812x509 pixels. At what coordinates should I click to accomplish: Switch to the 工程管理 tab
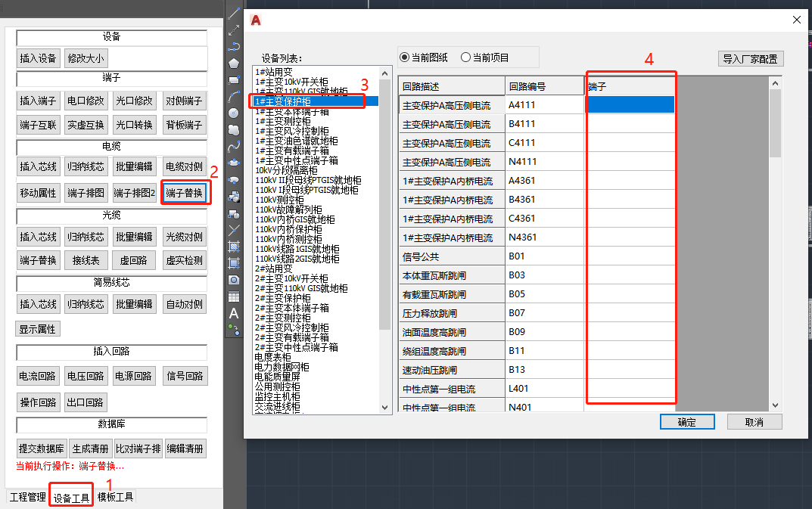[x=27, y=497]
